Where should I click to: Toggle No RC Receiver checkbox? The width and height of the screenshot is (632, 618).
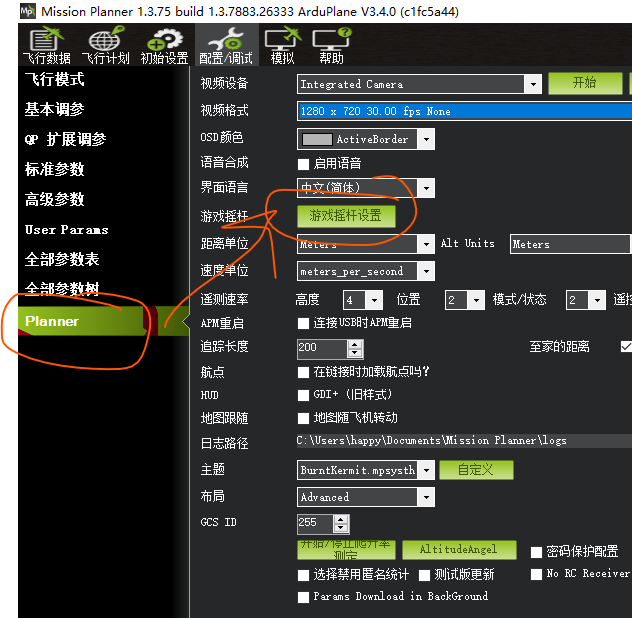(x=536, y=574)
